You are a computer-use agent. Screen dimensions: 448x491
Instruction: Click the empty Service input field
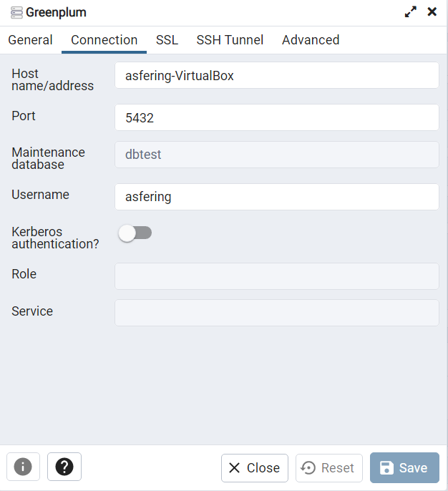tap(277, 313)
